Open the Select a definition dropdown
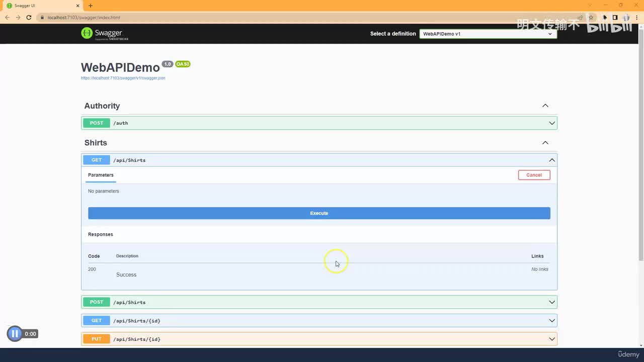Viewport: 644px width, 362px height. pyautogui.click(x=488, y=34)
